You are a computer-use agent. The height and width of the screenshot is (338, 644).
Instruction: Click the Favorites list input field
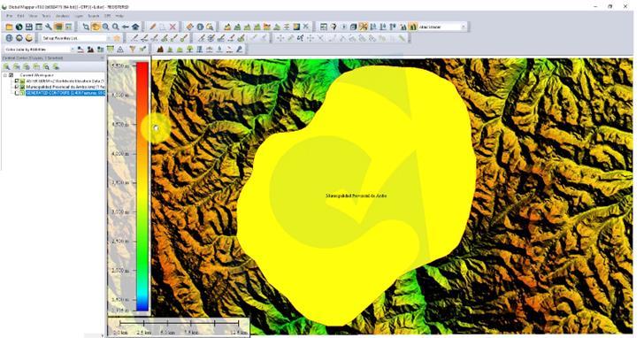pos(74,38)
